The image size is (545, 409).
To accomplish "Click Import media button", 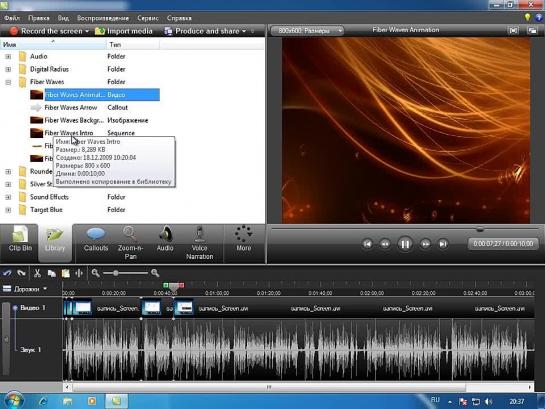I will [x=124, y=31].
